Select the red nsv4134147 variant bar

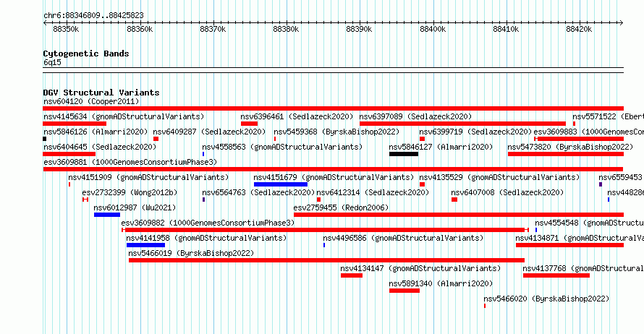click(352, 275)
